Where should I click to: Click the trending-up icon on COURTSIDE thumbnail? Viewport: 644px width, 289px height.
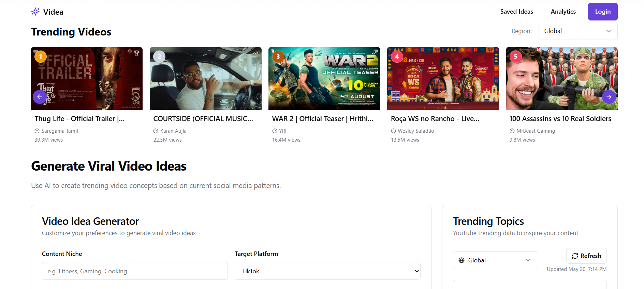(255, 53)
